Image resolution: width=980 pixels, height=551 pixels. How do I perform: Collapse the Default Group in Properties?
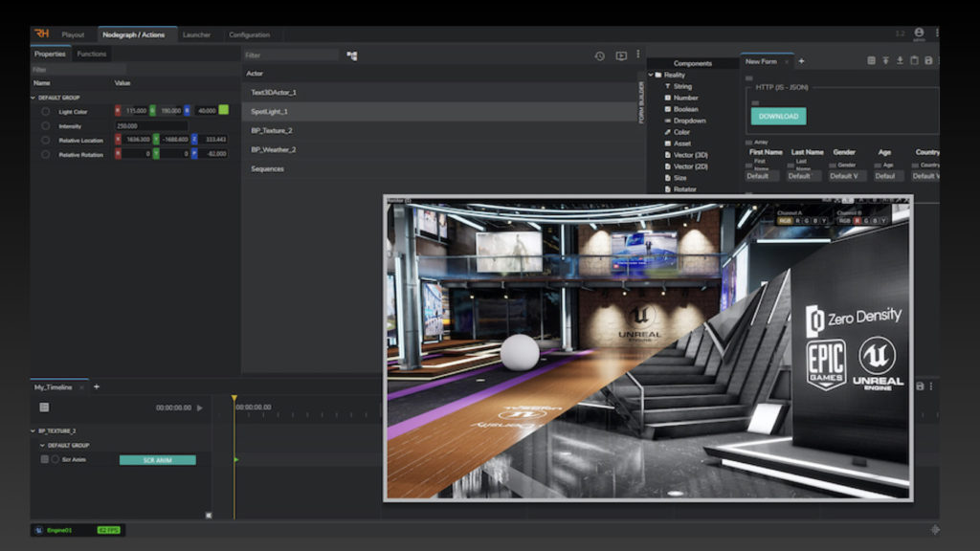click(x=33, y=98)
